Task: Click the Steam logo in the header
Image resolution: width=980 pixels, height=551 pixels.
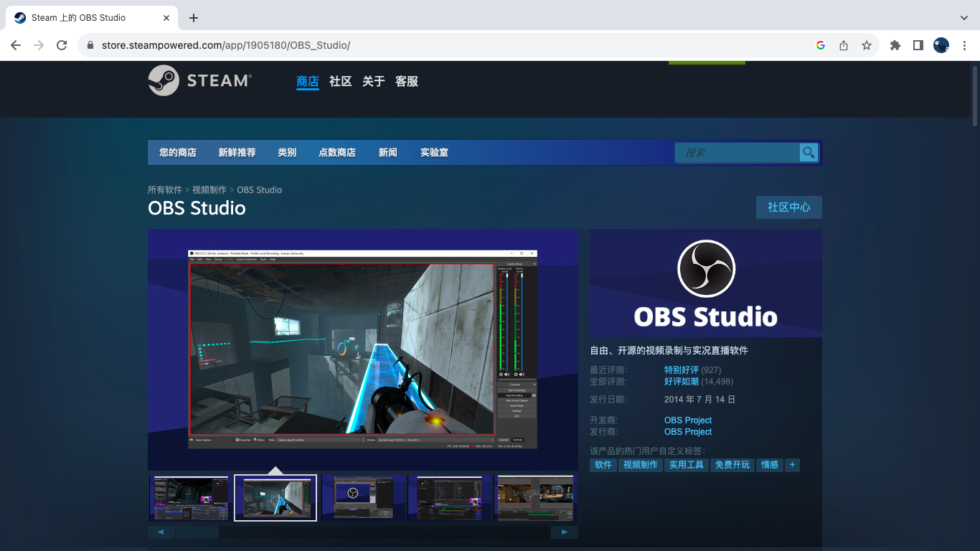Action: tap(199, 80)
